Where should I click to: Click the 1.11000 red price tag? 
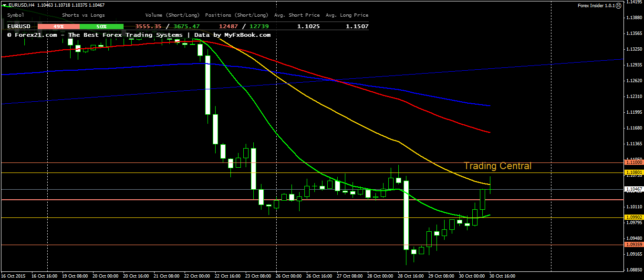point(634,162)
